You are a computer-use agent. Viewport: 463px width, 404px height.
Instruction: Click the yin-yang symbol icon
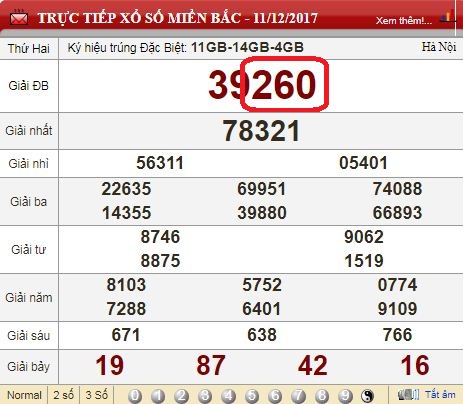[x=367, y=396]
